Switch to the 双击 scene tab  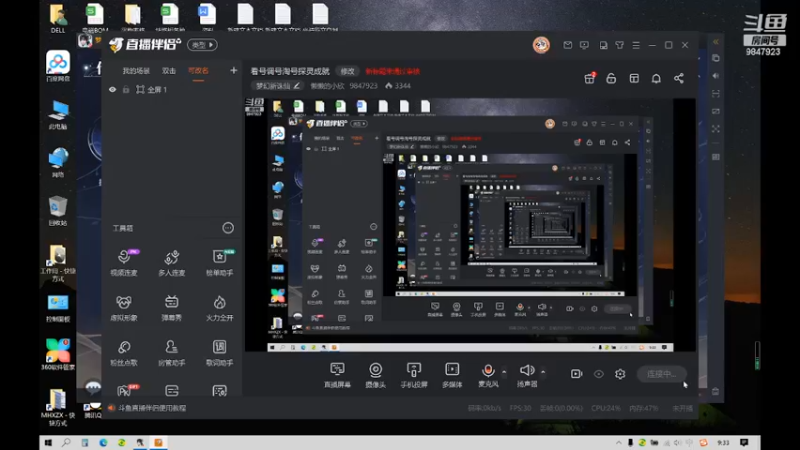(169, 71)
